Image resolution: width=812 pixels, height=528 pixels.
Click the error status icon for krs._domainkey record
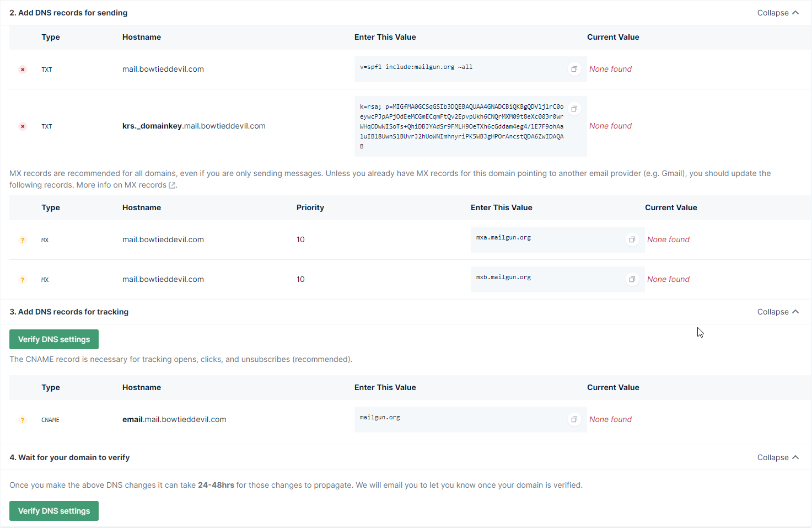point(23,126)
